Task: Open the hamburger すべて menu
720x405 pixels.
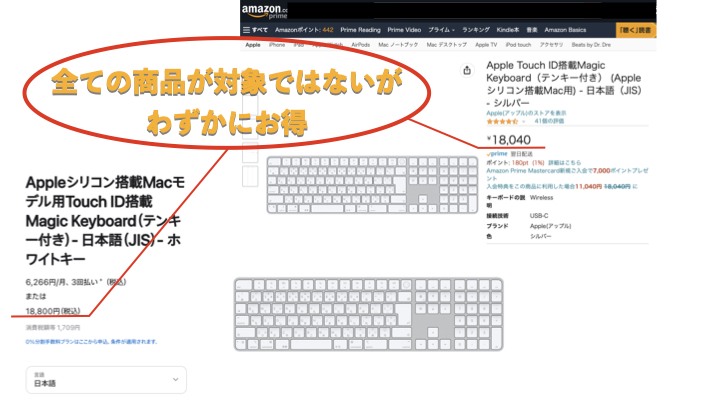Action: point(255,30)
